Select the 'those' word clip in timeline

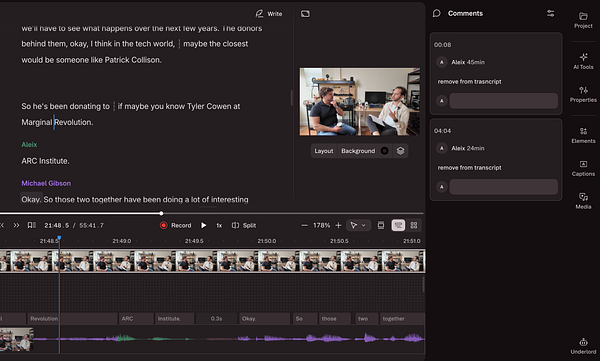click(335, 319)
